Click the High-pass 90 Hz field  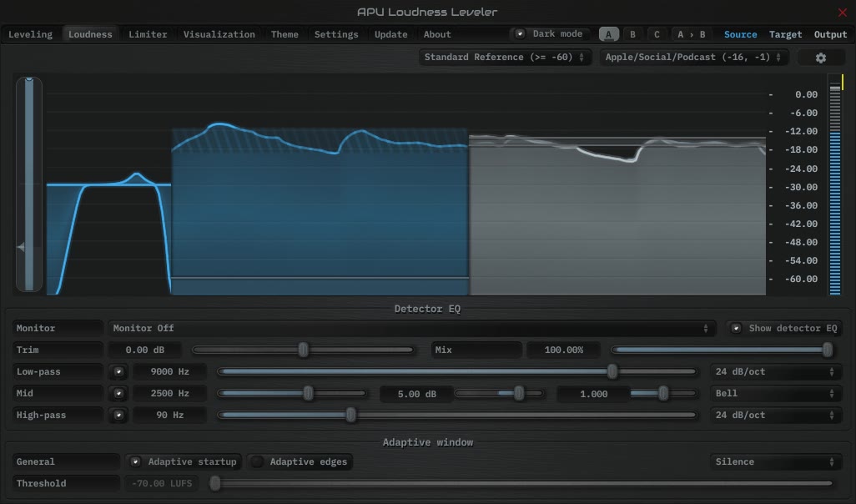tap(169, 416)
